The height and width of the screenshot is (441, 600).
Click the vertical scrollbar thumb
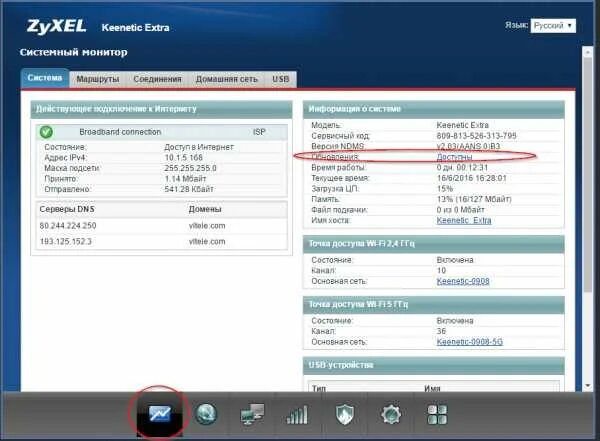coord(588,176)
